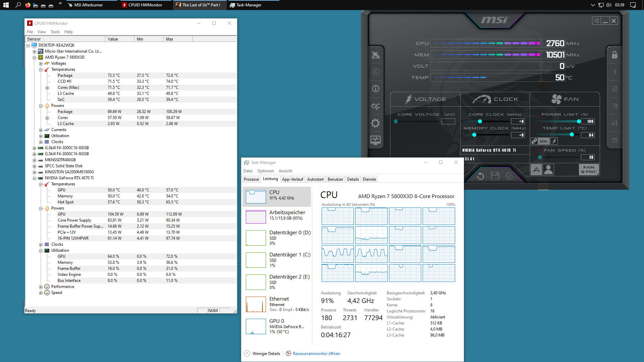
Task: Open the Tools menu in HWMonitor
Action: (55, 32)
